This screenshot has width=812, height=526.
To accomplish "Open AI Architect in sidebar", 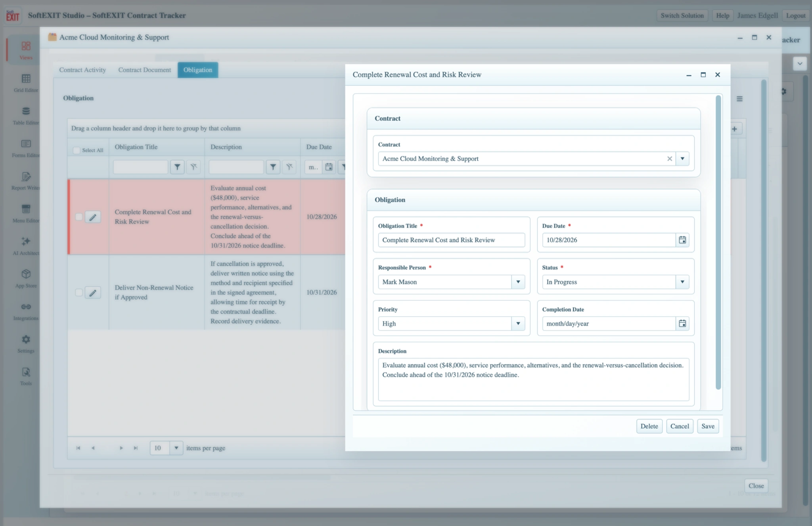I will [26, 245].
